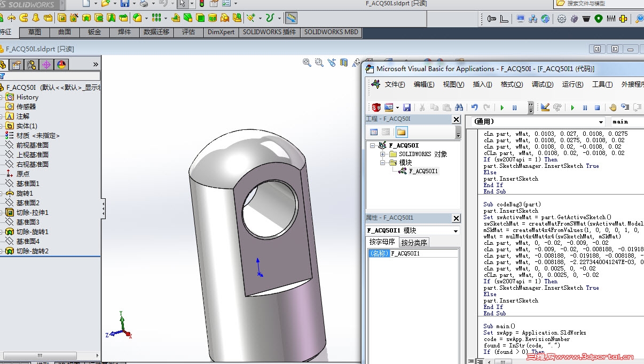Open the (通用) object dropdown
Image resolution: width=644 pixels, height=364 pixels.
pyautogui.click(x=601, y=122)
